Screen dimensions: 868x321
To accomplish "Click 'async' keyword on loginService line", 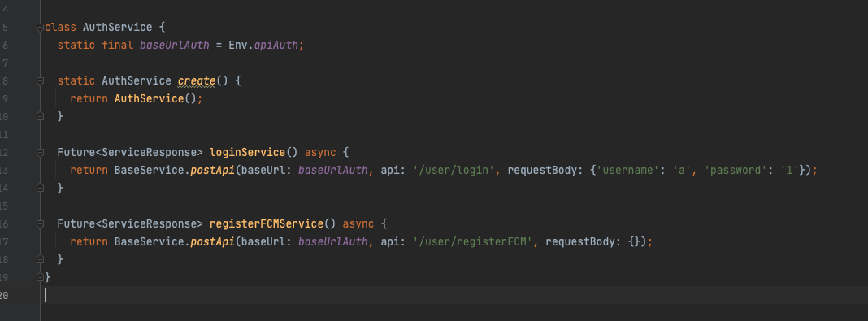I will tap(320, 152).
